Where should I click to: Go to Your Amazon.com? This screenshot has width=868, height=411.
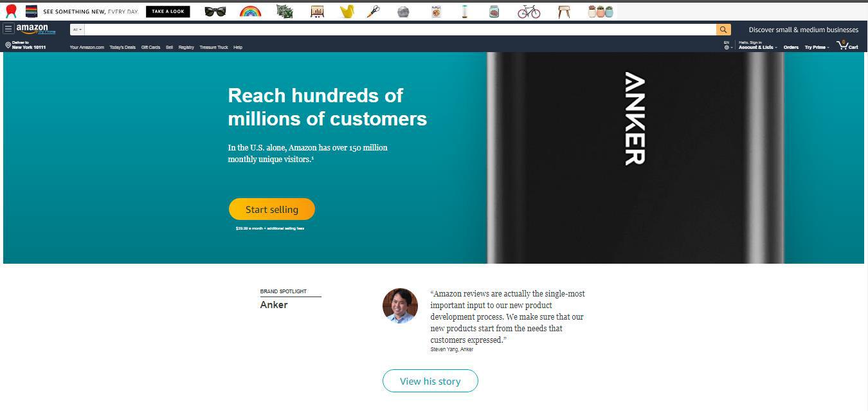[87, 47]
